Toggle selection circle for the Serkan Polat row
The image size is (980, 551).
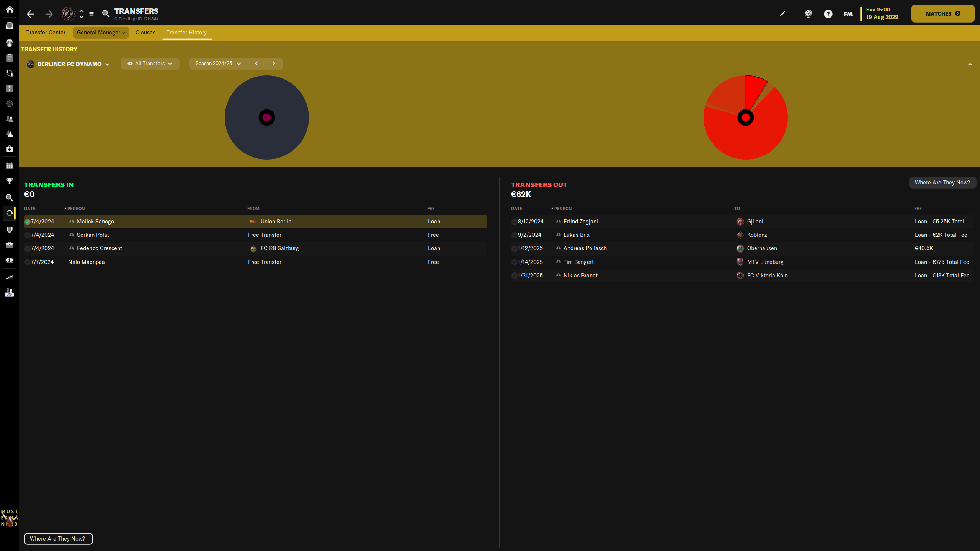[27, 235]
